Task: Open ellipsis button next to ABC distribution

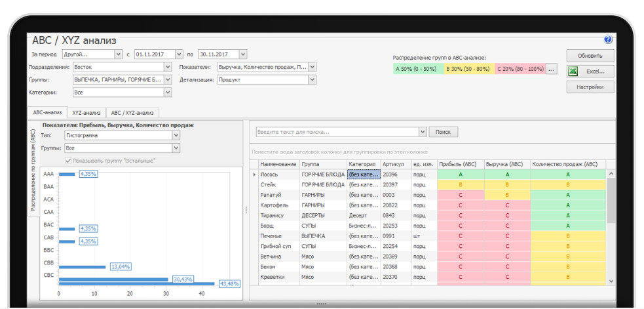Action: (x=551, y=68)
